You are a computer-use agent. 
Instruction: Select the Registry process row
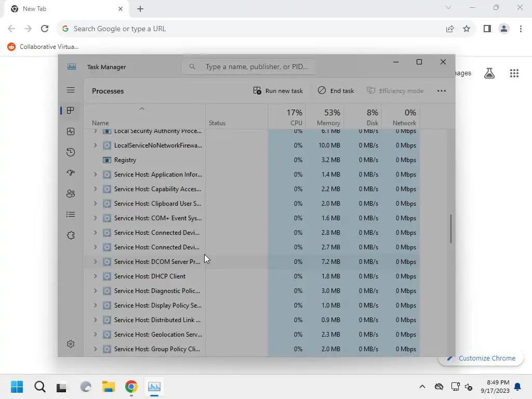click(x=252, y=160)
